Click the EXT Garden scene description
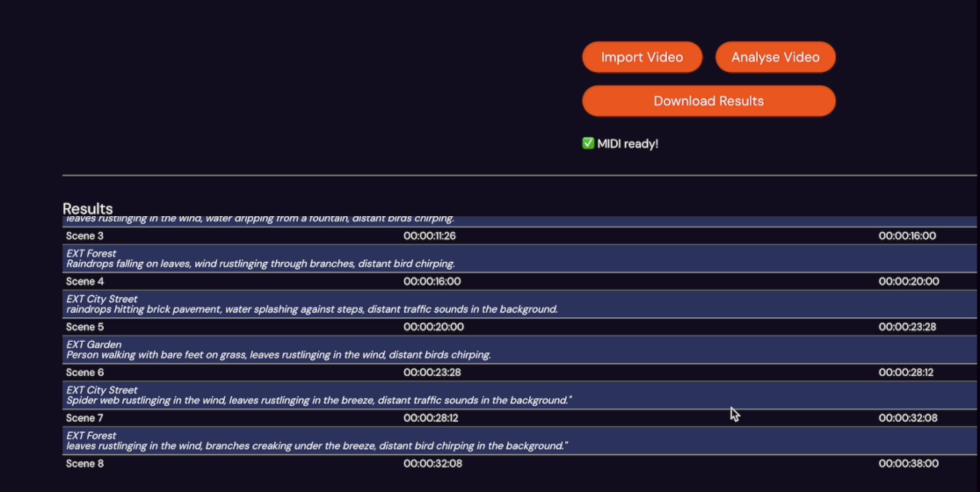Viewport: 980px width, 492px height. 278,355
